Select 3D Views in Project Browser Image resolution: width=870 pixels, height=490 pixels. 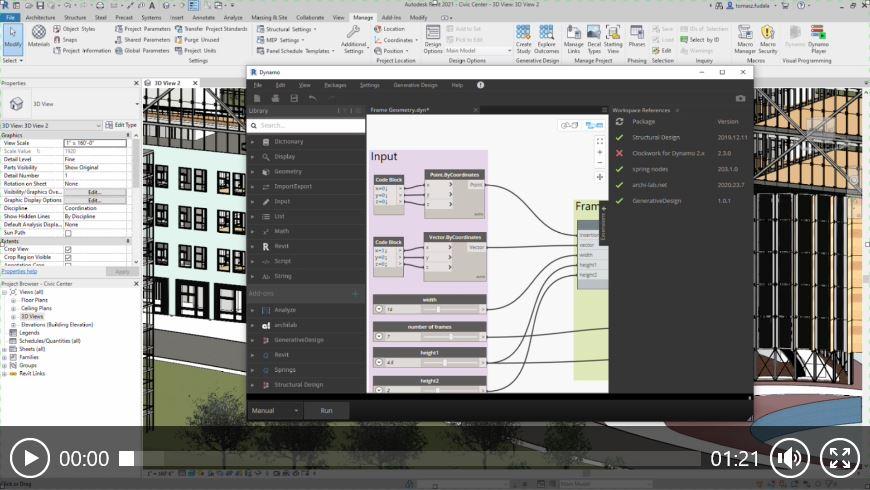pyautogui.click(x=32, y=316)
